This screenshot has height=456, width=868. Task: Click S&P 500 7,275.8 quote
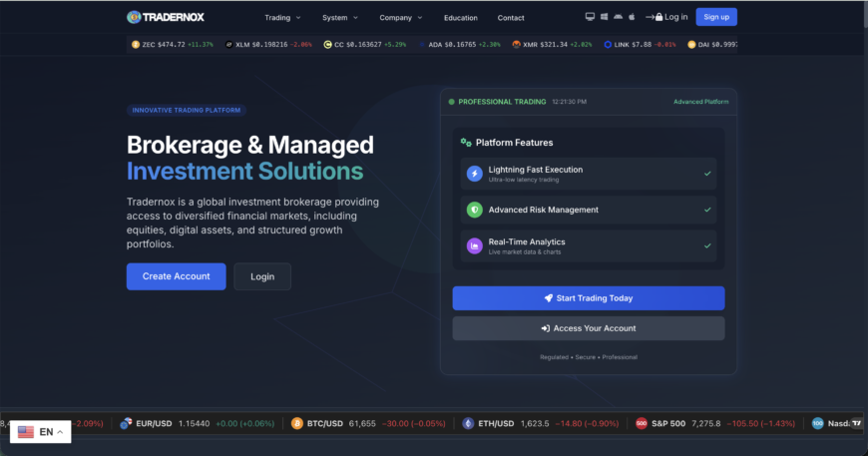point(715,423)
